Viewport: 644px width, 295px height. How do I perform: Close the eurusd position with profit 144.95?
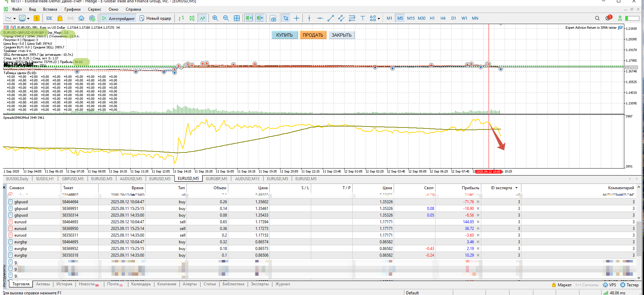tap(478, 222)
